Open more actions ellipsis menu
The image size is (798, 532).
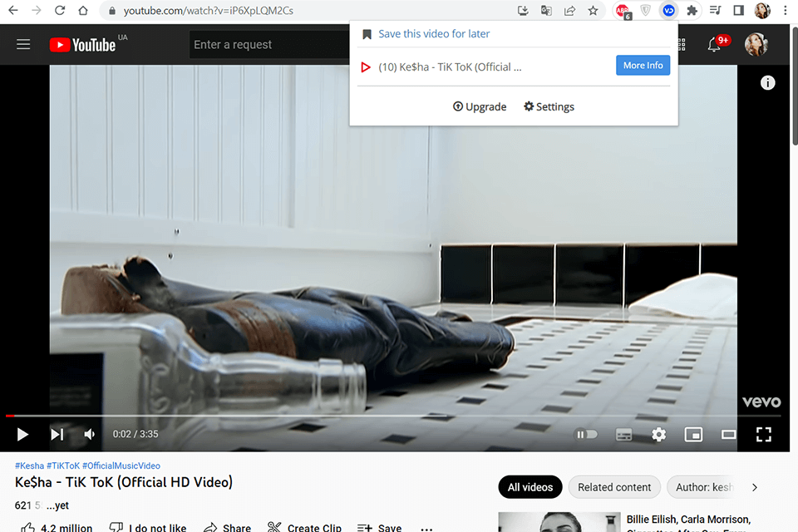[426, 529]
